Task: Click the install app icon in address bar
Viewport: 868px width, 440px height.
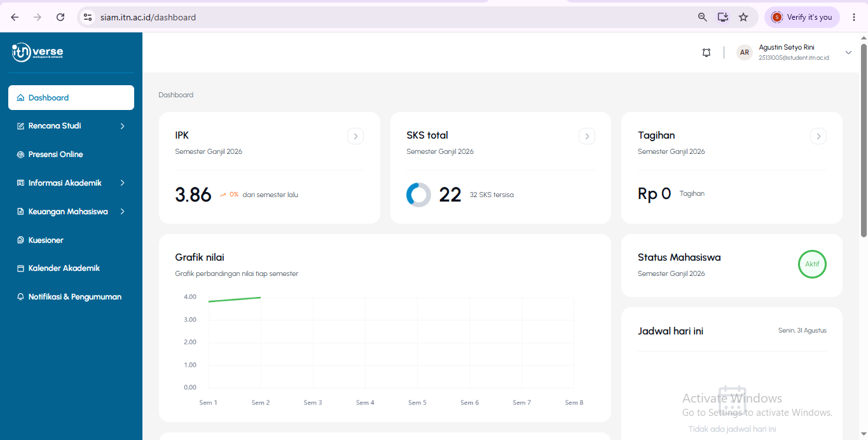Action: [x=723, y=17]
